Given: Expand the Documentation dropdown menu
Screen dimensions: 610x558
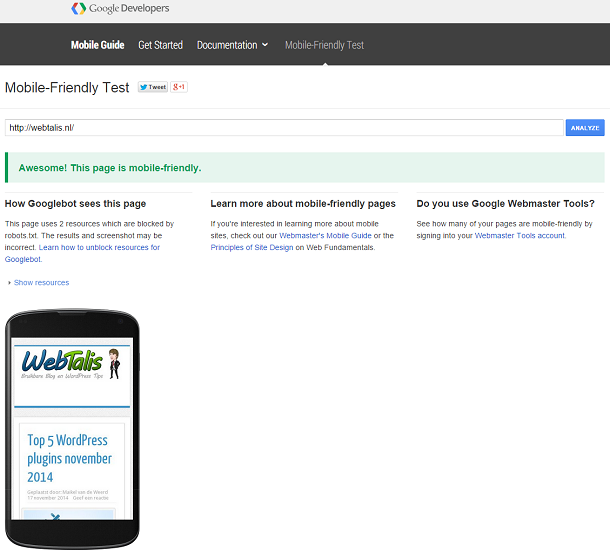Looking at the screenshot, I should [232, 45].
